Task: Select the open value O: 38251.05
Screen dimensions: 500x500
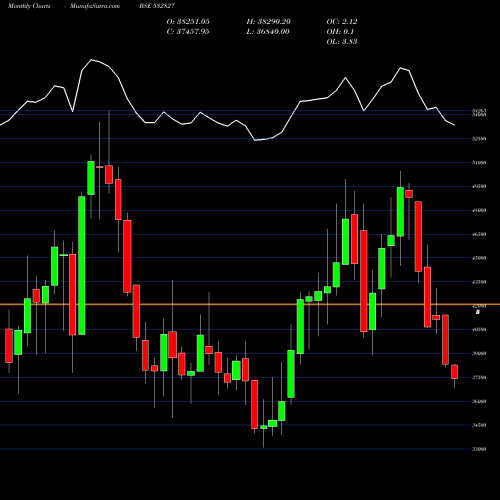Action: pos(188,22)
